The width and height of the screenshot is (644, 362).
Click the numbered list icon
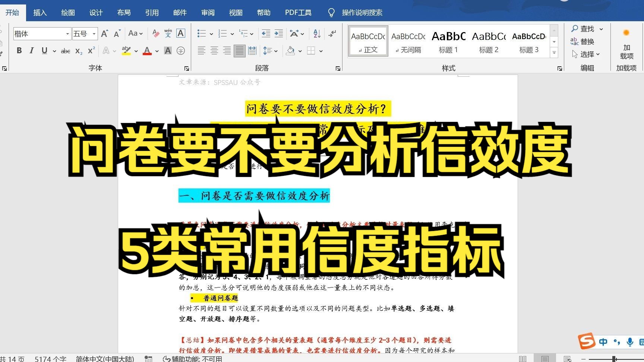[x=222, y=34]
